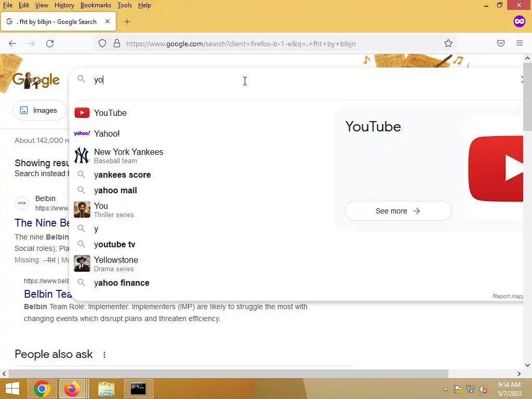This screenshot has height=399, width=532.
Task: Click the large YouTube logo thumbnail
Action: point(495,169)
